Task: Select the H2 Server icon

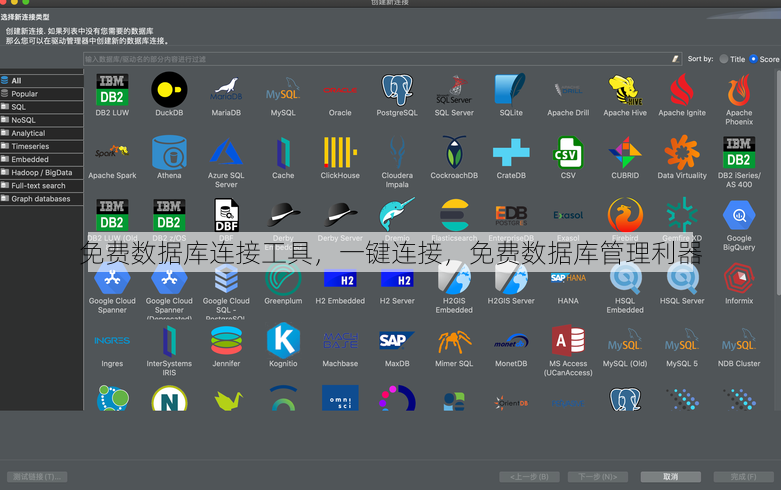Action: coord(397,279)
